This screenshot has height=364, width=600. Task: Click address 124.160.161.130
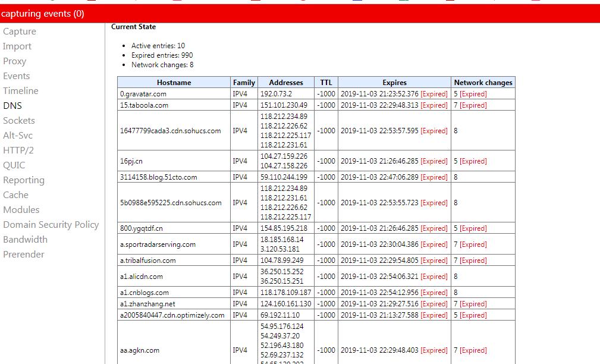click(285, 304)
